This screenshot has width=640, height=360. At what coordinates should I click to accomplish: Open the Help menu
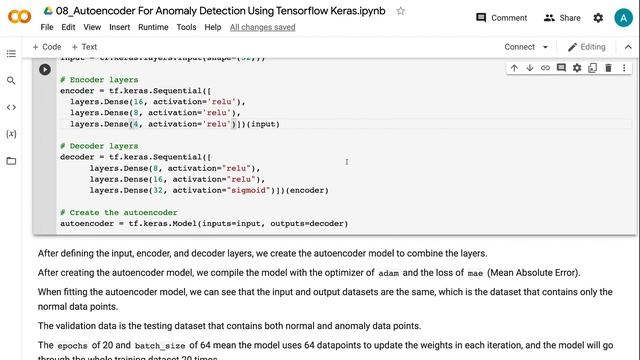(213, 27)
